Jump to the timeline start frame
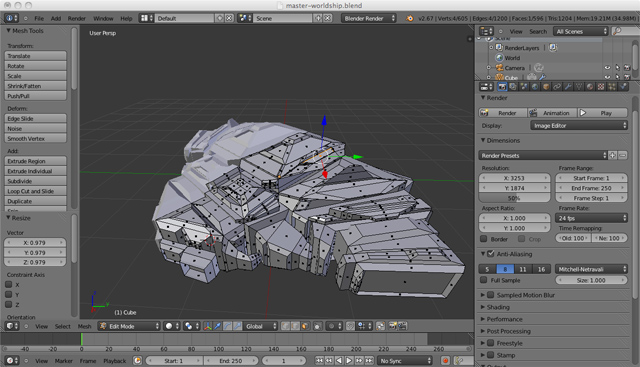 [319, 360]
